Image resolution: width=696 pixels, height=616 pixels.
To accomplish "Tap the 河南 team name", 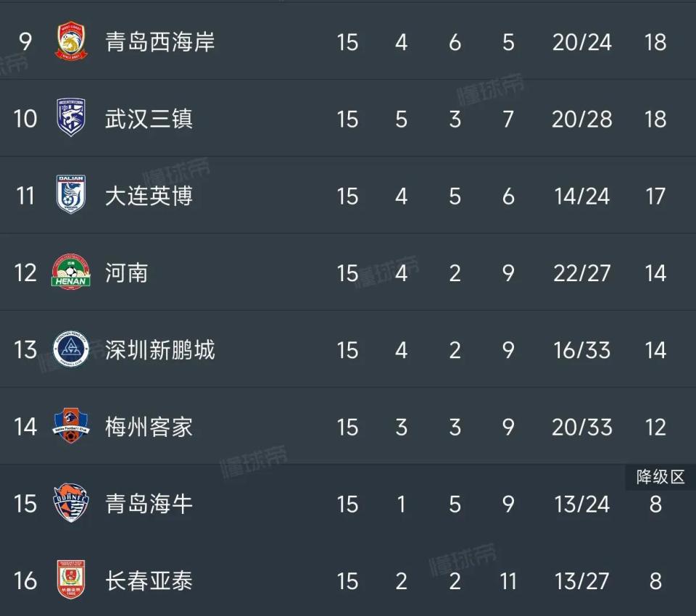I will 126,272.
